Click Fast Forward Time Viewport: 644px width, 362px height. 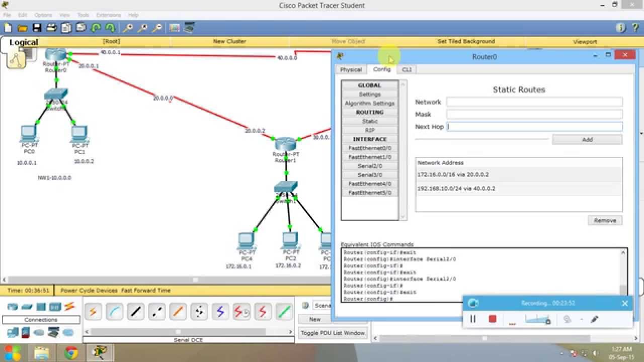(145, 290)
